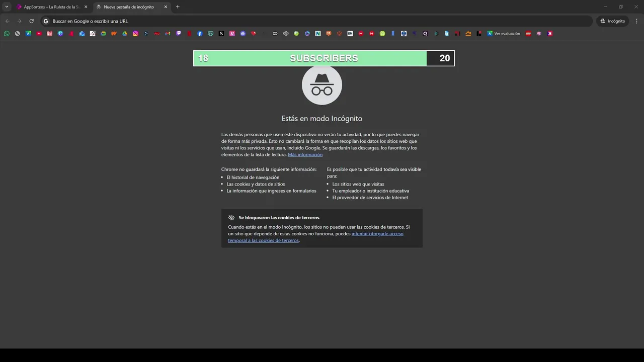The height and width of the screenshot is (362, 644).
Task: Open the YouTube bookmark
Action: (39, 34)
